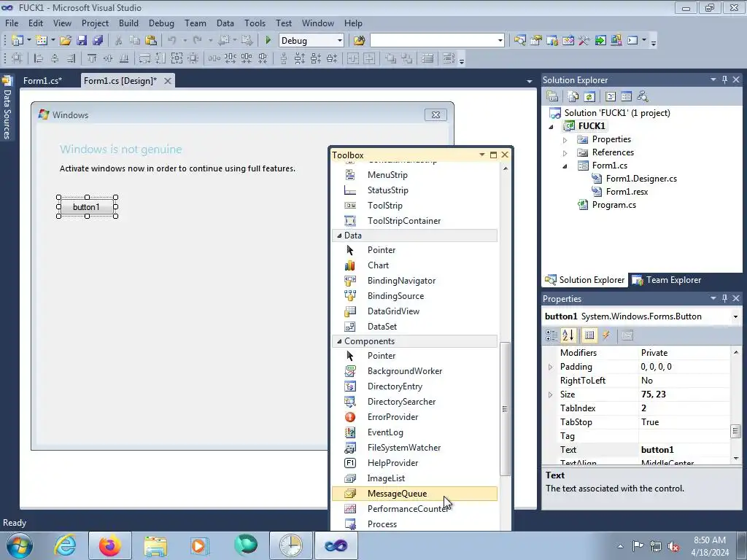Toggle Alphabetical sort in Properties panel

[x=568, y=335]
